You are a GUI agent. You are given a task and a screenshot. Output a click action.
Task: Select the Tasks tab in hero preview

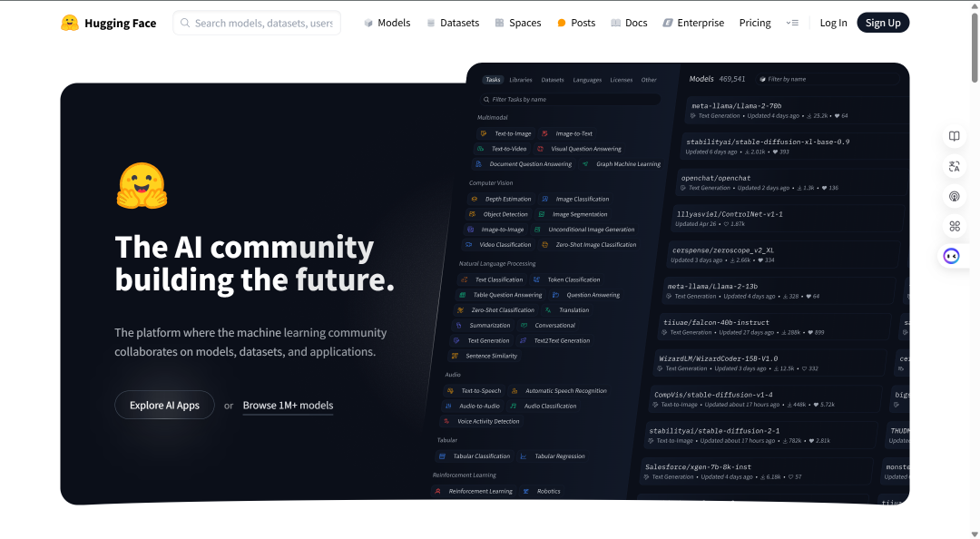493,80
